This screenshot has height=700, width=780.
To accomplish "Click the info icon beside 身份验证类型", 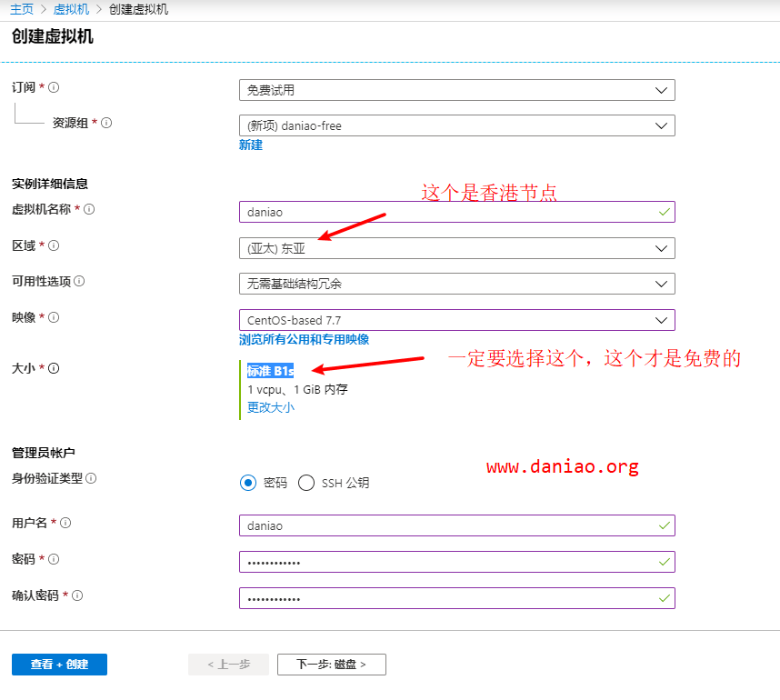I will 92,478.
